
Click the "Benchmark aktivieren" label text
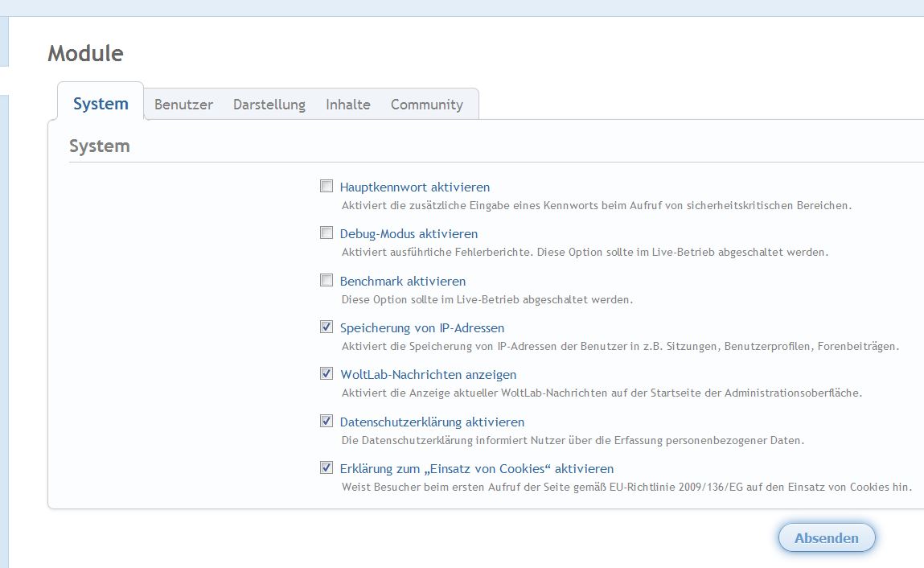pyautogui.click(x=403, y=281)
